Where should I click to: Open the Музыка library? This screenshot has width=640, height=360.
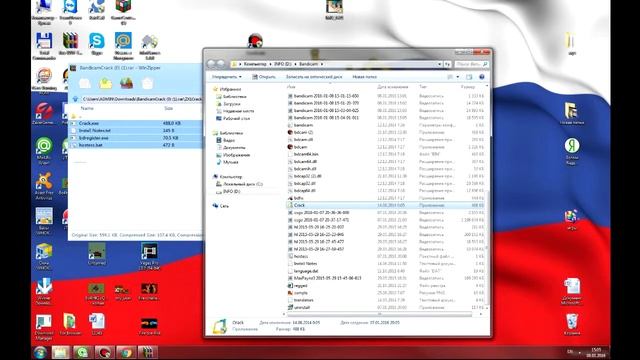pyautogui.click(x=231, y=162)
